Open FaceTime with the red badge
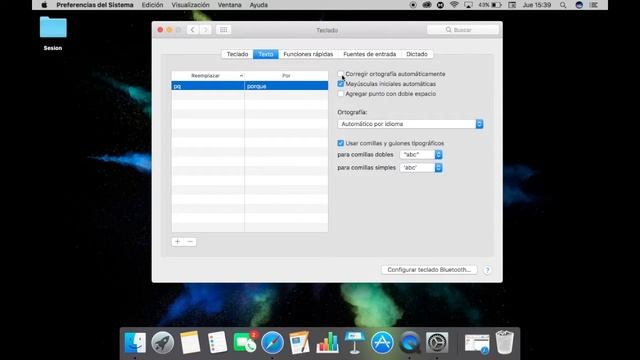The image size is (640, 360). 245,342
